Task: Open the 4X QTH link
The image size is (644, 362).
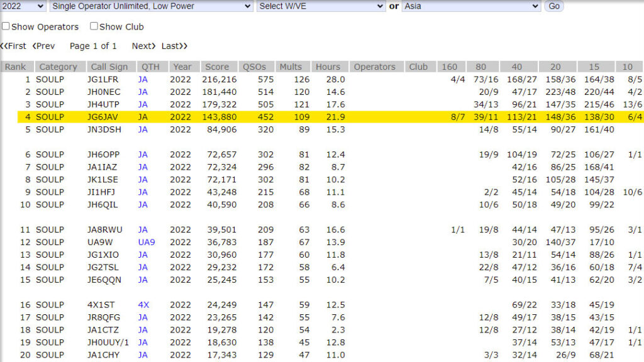Action: point(143,305)
